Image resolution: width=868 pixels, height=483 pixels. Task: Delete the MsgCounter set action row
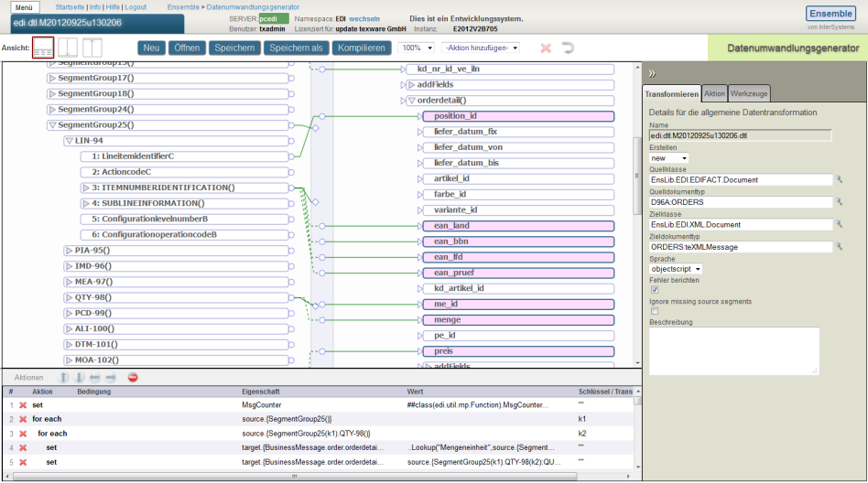(x=23, y=404)
